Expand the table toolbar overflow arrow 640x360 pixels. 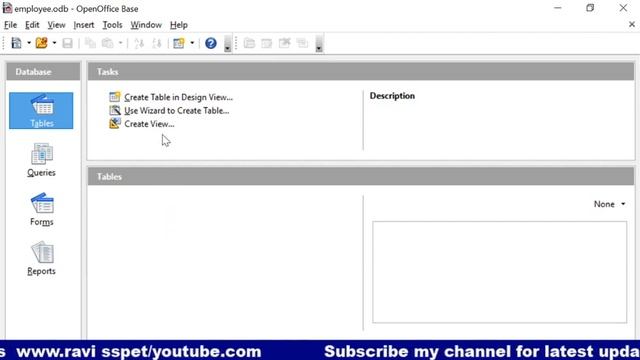(x=319, y=43)
